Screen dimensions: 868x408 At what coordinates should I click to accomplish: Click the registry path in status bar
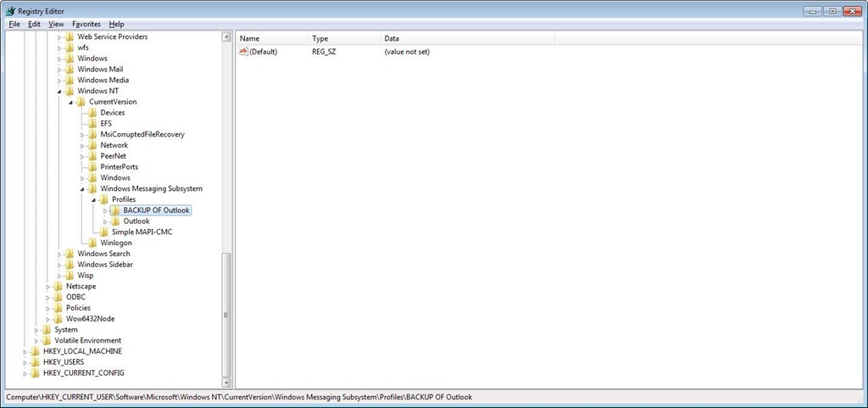(x=239, y=398)
